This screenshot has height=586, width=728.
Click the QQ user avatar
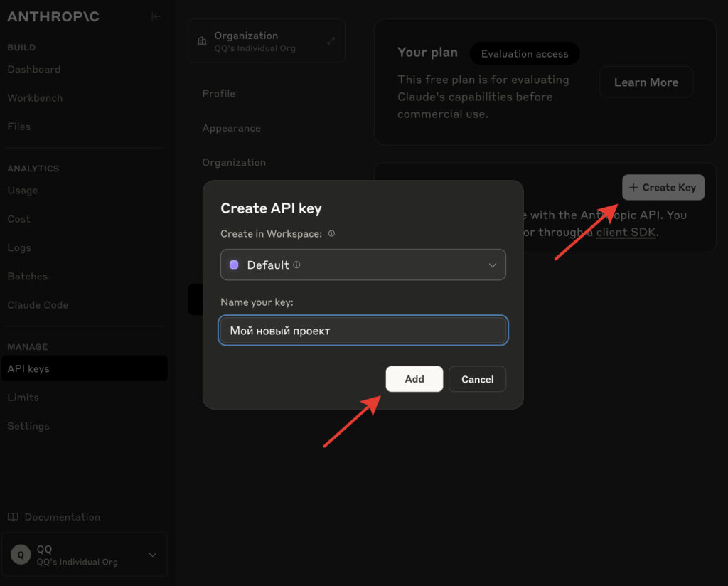tap(21, 555)
